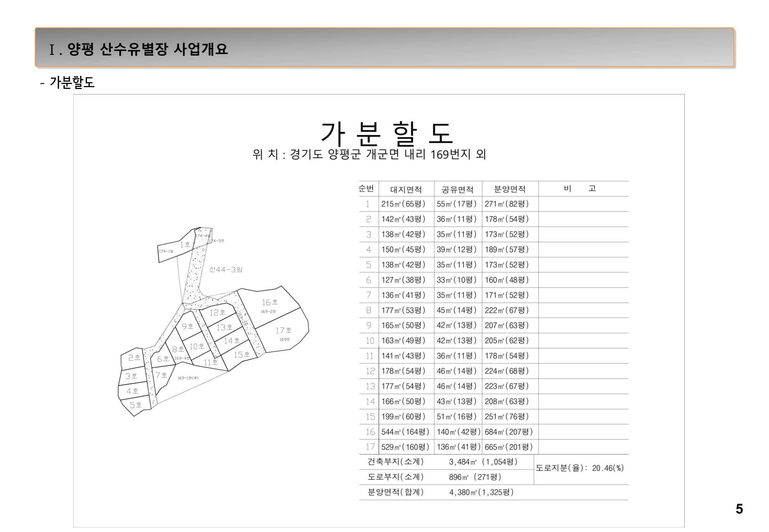The width and height of the screenshot is (769, 532).
Task: Click the '순번' column header
Action: coord(366,189)
